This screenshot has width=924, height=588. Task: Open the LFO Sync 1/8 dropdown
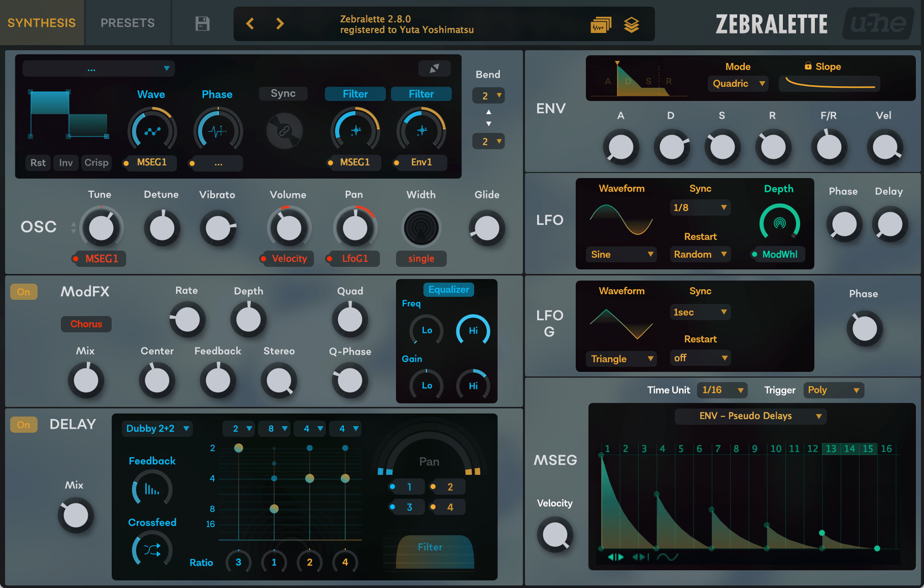[x=700, y=207]
